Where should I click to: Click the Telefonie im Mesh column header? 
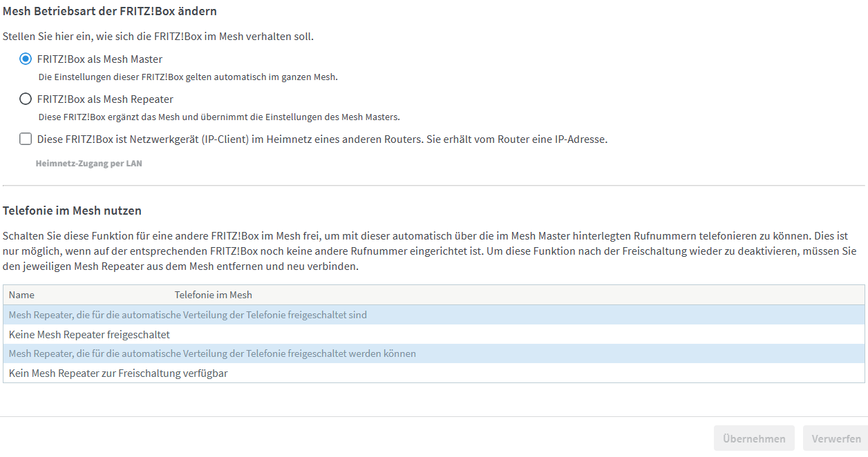click(214, 295)
